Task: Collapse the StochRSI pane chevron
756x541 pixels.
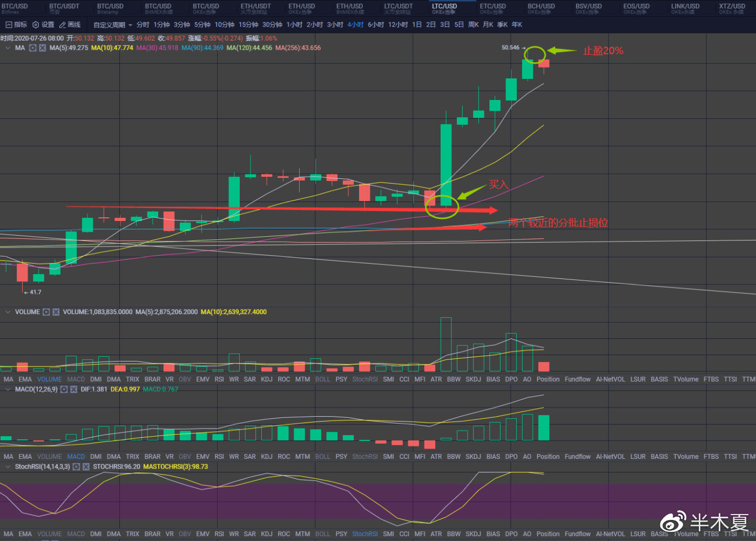Action: [x=8, y=466]
